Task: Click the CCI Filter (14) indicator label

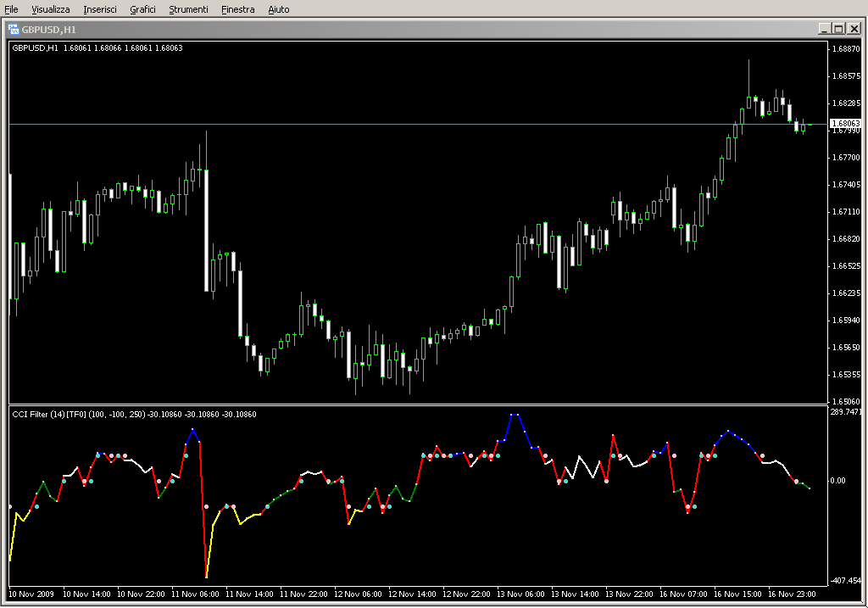Action: [134, 414]
